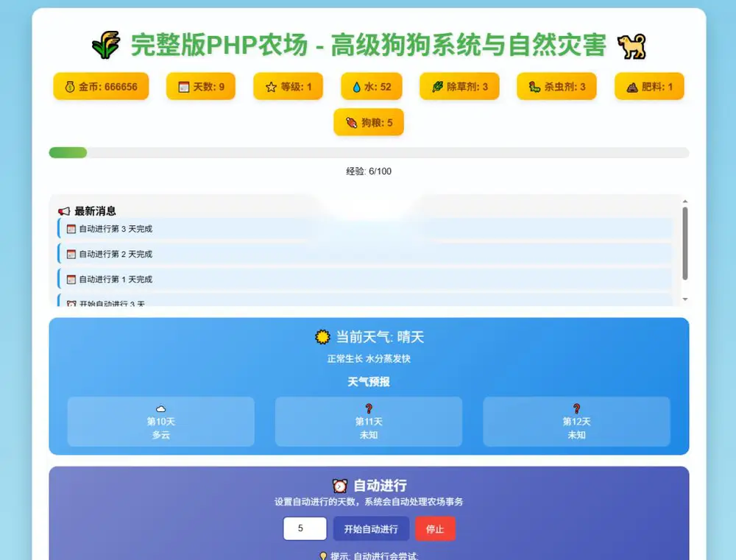Select the 第10天 多云 forecast card

pos(161,422)
